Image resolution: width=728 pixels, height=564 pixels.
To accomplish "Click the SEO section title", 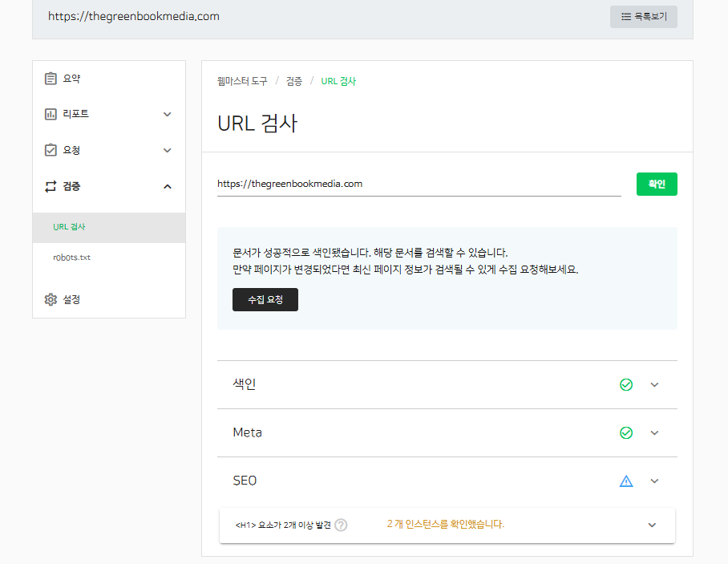I will (245, 481).
